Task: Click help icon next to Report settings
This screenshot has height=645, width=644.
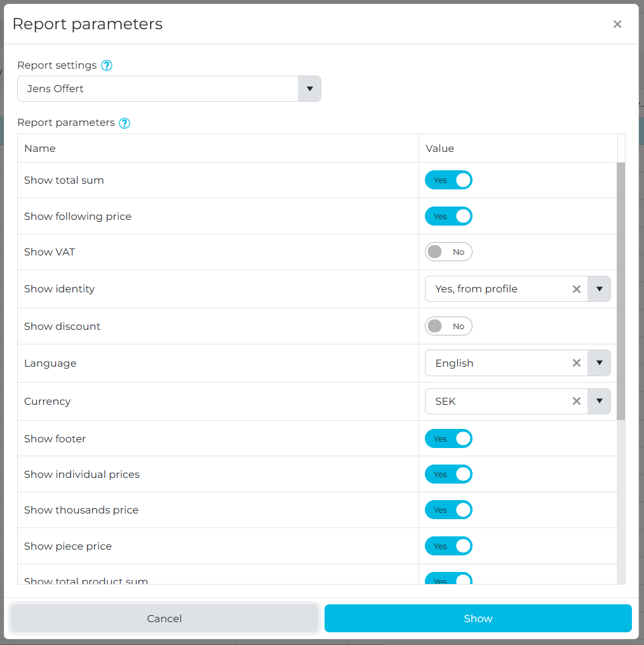Action: 107,65
